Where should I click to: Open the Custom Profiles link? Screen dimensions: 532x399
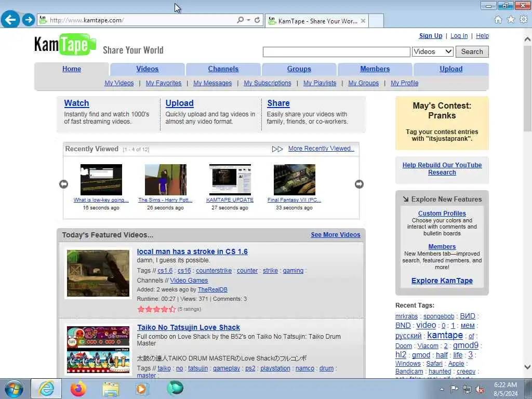click(442, 214)
